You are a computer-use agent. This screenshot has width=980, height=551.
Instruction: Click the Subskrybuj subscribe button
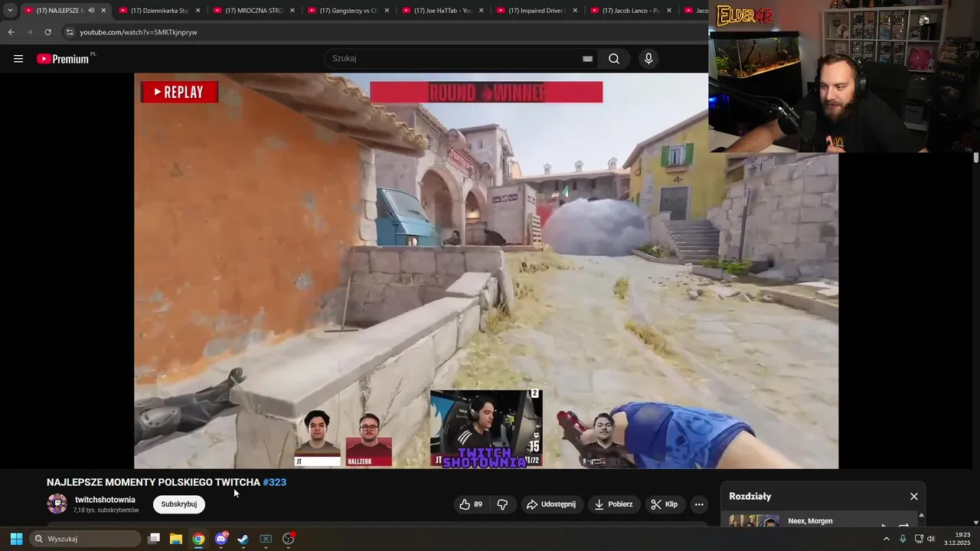179,504
